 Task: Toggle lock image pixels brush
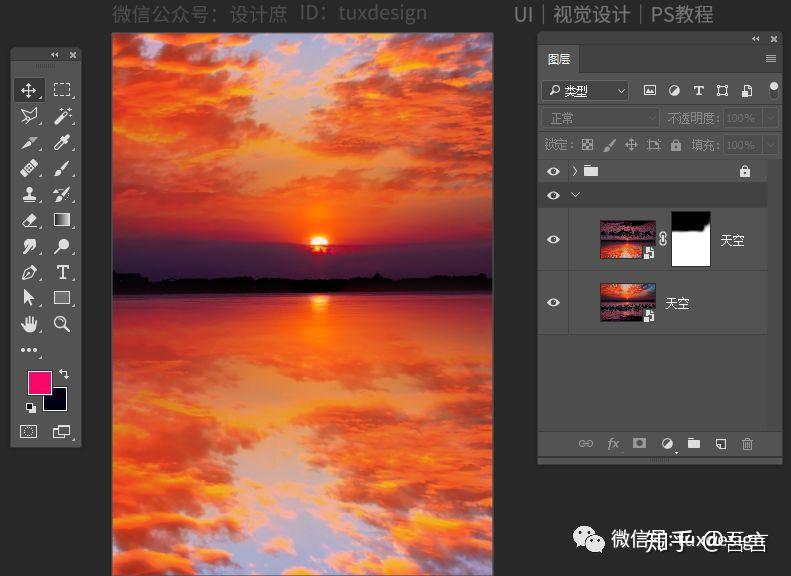[609, 145]
